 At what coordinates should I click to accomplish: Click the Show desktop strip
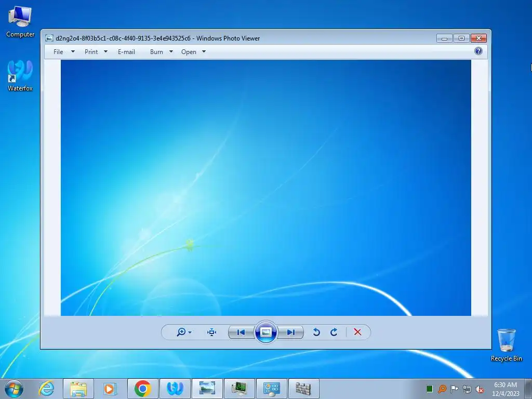[x=528, y=389]
